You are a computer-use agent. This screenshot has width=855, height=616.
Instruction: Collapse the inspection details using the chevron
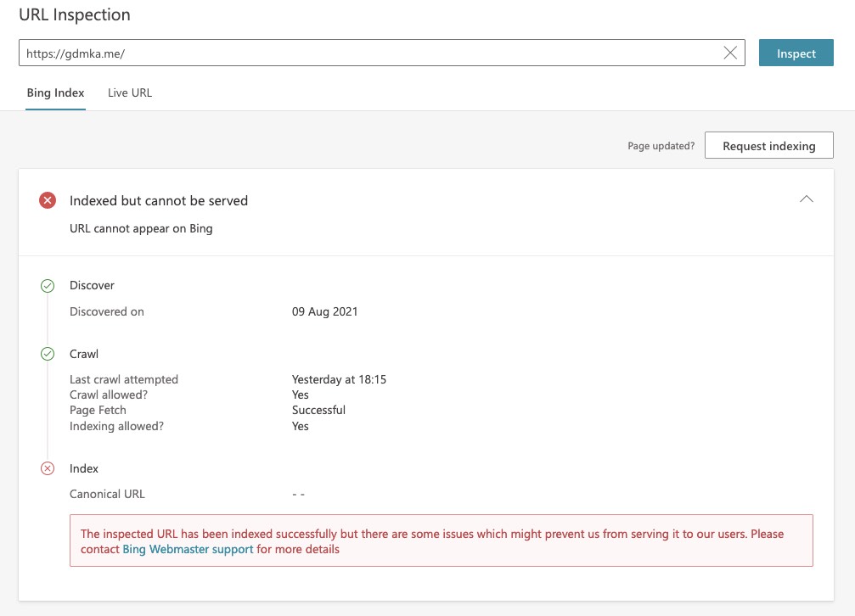(x=806, y=199)
